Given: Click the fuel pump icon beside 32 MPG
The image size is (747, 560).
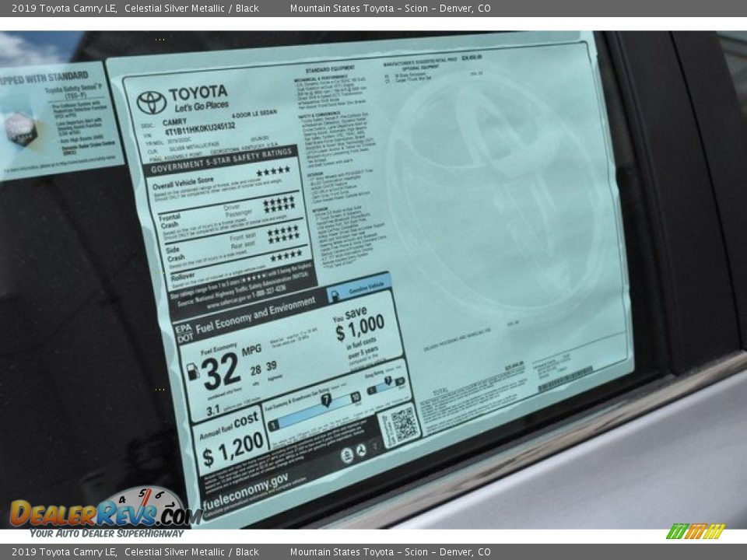Looking at the screenshot, I should pyautogui.click(x=193, y=371).
